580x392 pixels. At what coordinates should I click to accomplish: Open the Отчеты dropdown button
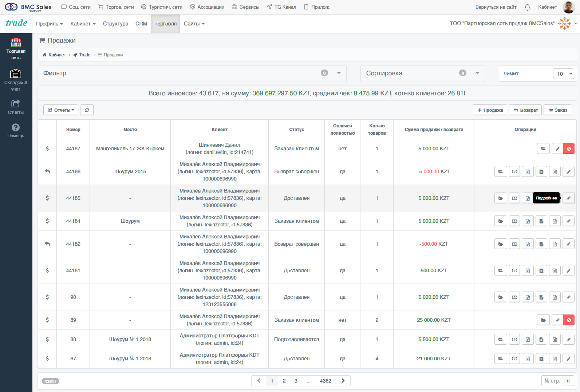click(61, 110)
